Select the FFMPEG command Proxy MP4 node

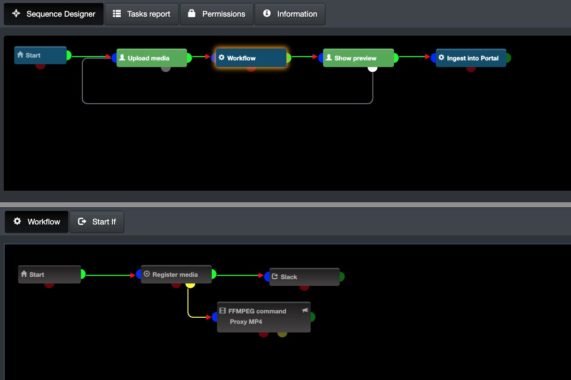pos(264,317)
